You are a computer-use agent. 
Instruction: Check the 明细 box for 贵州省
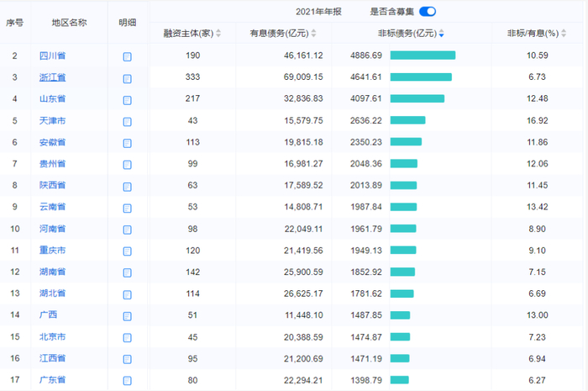tap(128, 165)
